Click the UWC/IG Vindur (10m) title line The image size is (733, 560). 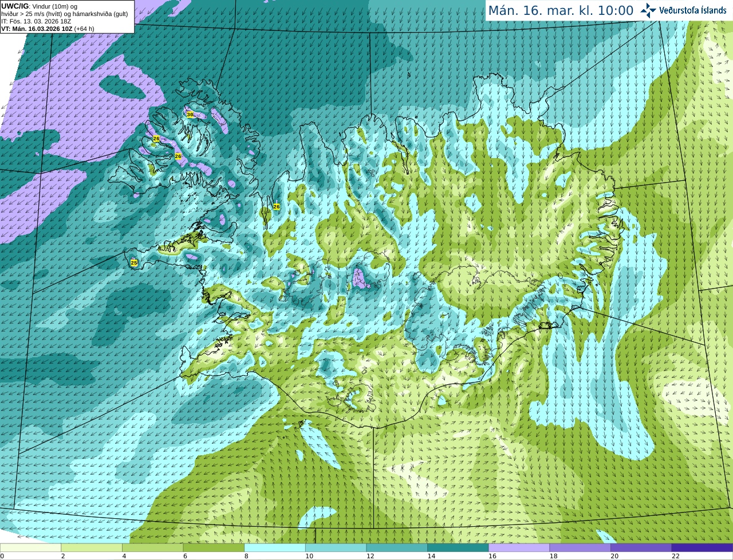point(40,6)
